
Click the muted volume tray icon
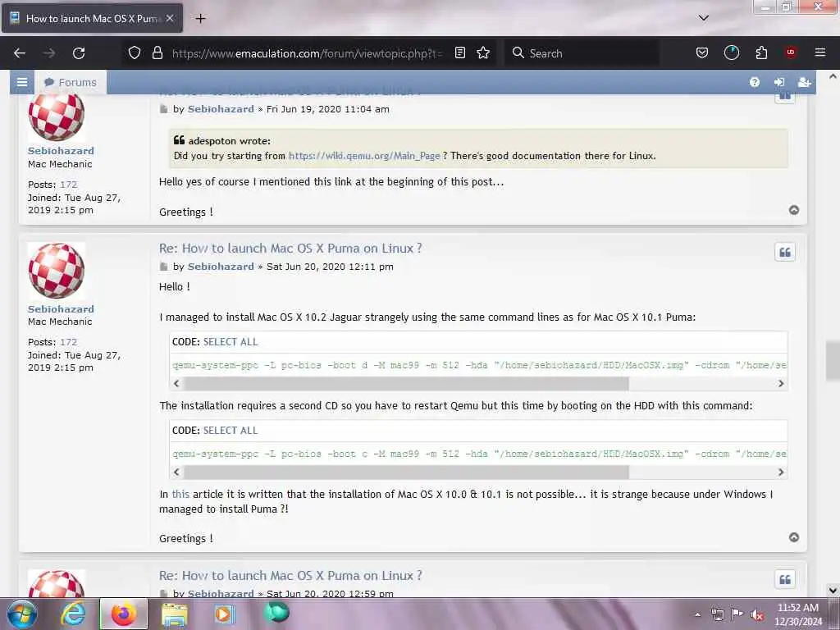coord(756,614)
